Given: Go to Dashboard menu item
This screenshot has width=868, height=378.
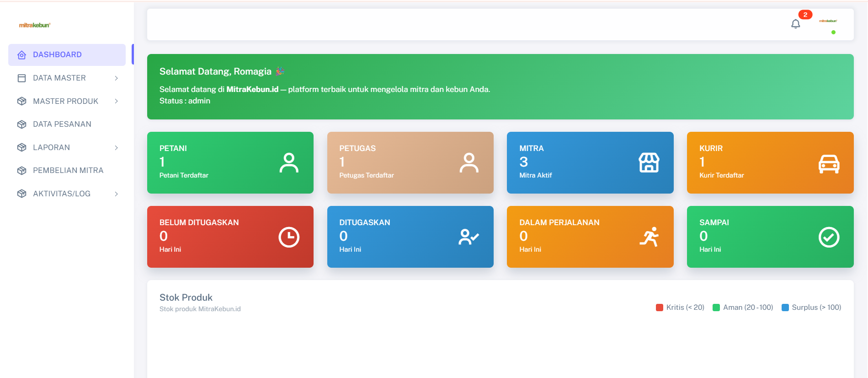Looking at the screenshot, I should tap(67, 55).
